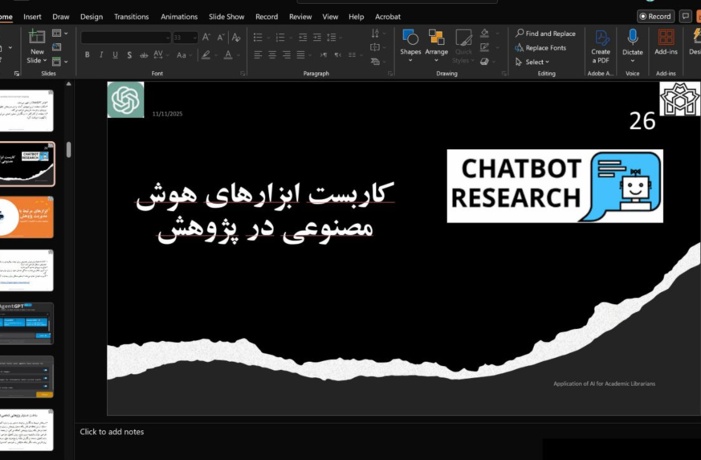Click the Align Text icon
The image size is (701, 460).
tap(375, 47)
